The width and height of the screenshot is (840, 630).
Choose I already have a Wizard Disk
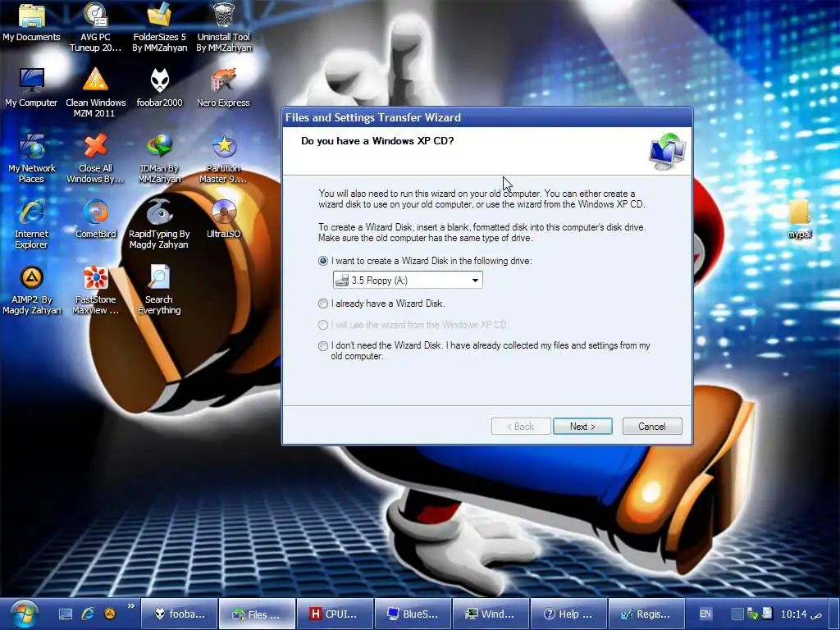point(323,304)
